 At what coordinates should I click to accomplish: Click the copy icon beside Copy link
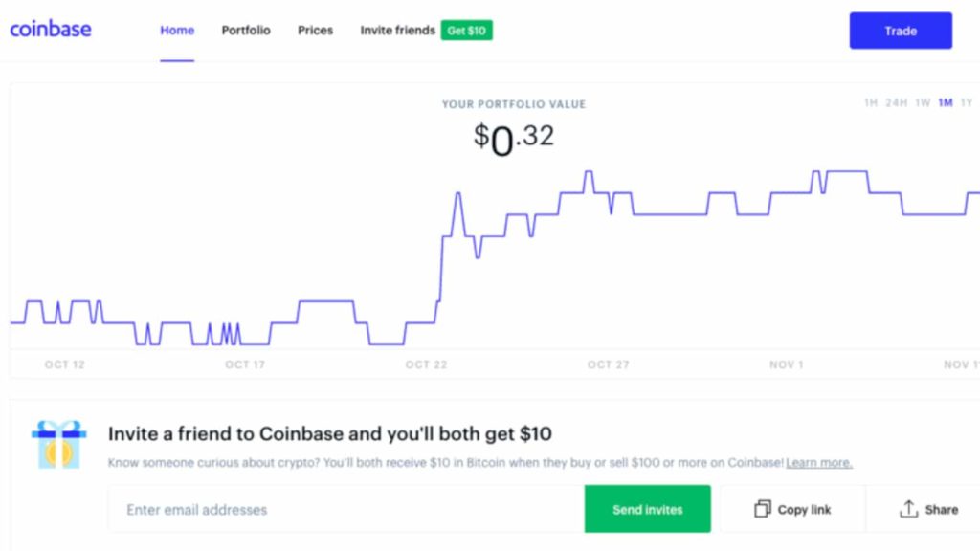pos(762,509)
